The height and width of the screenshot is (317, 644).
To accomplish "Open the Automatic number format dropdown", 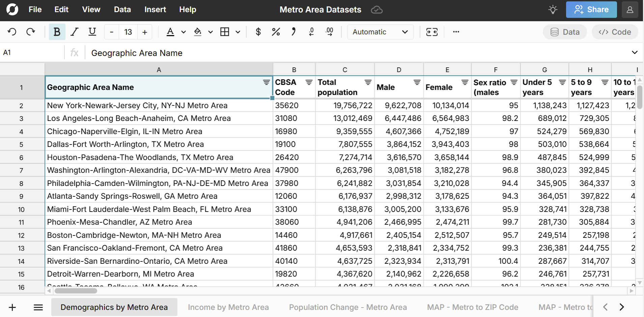I will coord(380,32).
